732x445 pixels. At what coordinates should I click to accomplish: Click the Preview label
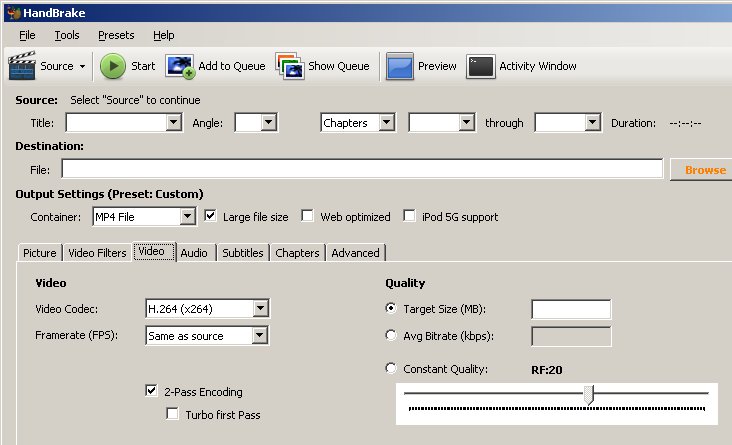pyautogui.click(x=437, y=66)
